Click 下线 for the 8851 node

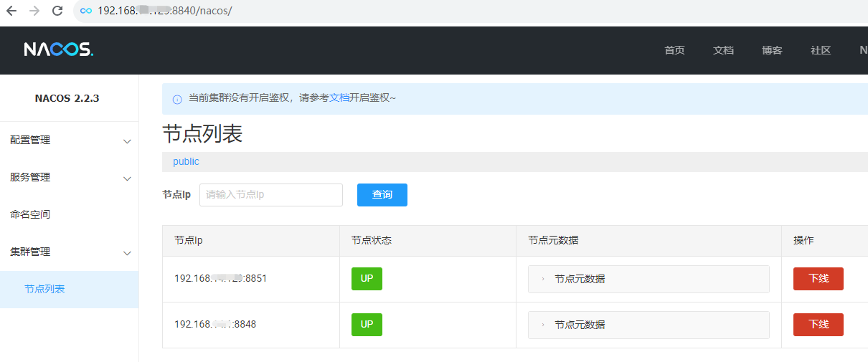(819, 279)
